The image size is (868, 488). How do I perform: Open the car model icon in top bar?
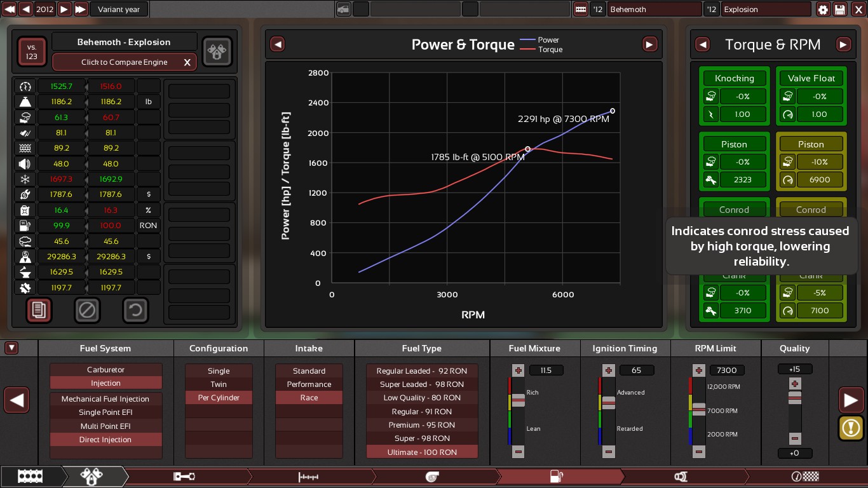pos(343,9)
